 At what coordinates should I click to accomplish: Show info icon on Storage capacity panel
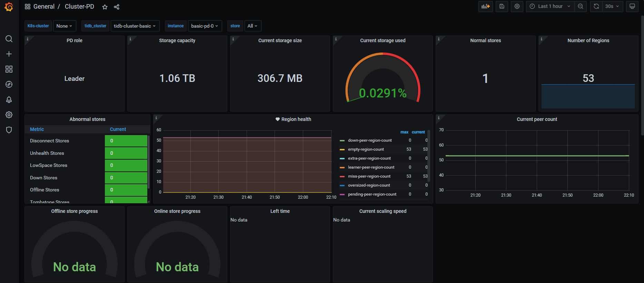[x=130, y=39]
